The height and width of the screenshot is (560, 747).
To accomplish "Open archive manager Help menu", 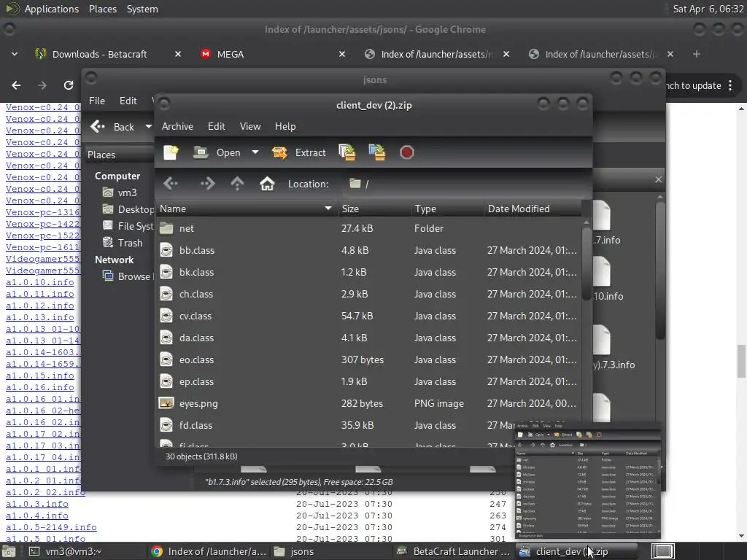I will (x=285, y=126).
